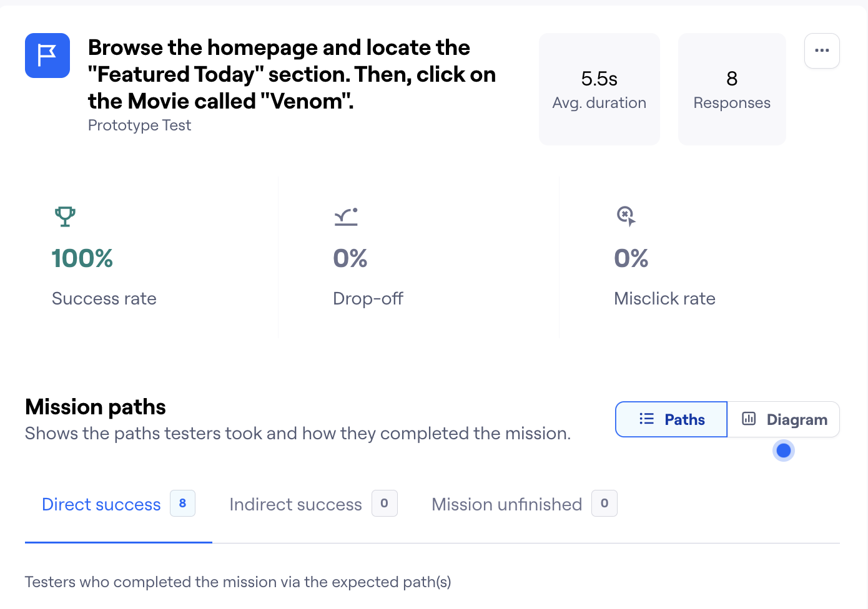Click the Responses count card
Image resolution: width=868 pixels, height=609 pixels.
tap(732, 89)
